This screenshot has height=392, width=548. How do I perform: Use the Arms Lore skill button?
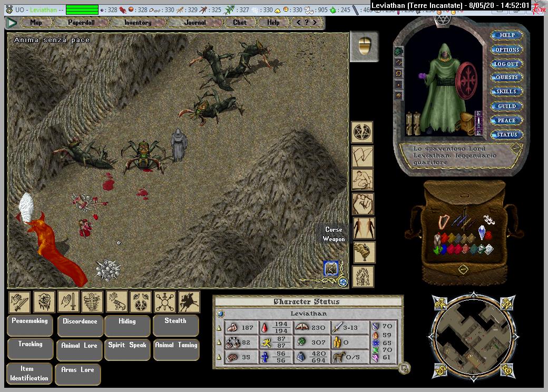tap(77, 374)
